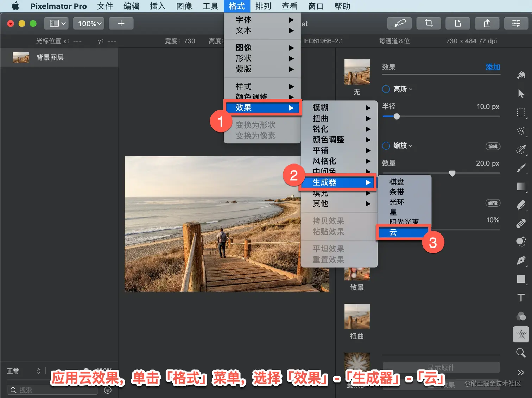Screen dimensions: 532x398
Task: Click the Share icon in toolbar
Action: [487, 23]
